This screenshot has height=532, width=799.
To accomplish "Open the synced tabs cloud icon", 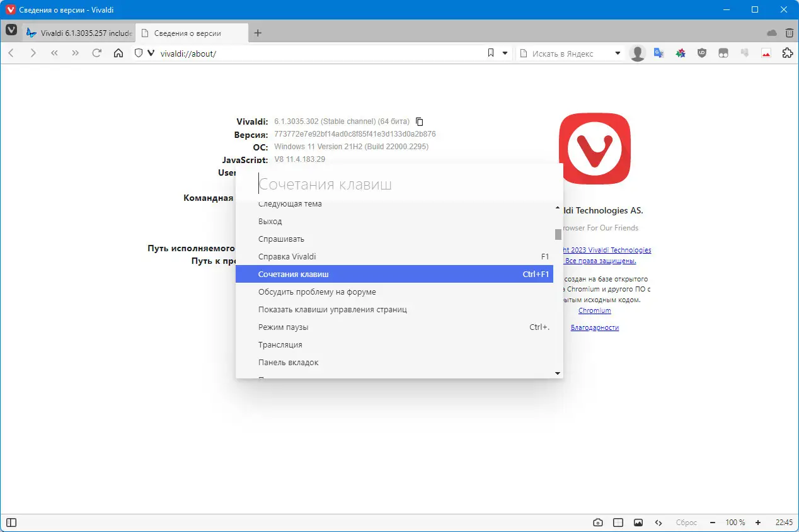I will click(772, 33).
